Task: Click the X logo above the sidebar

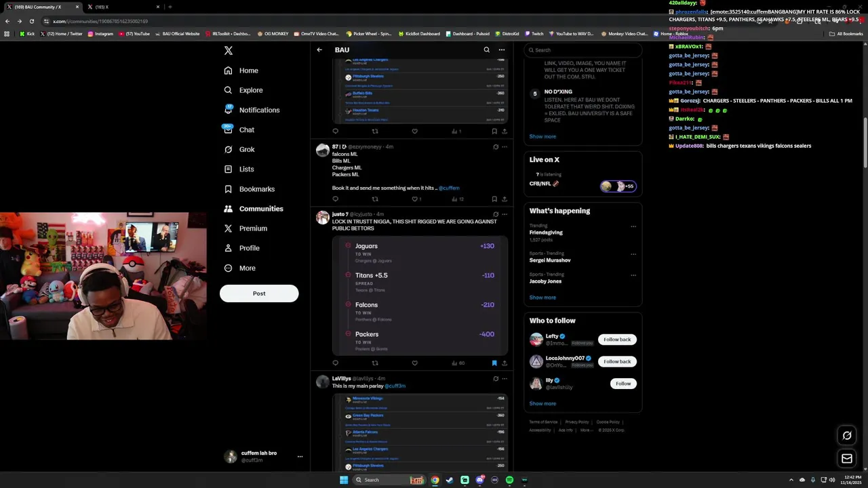Action: click(229, 50)
